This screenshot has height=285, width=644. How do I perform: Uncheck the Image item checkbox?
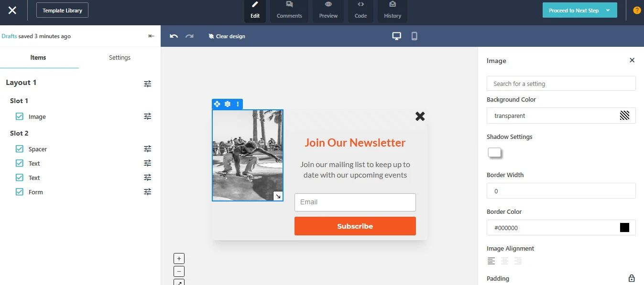[20, 116]
